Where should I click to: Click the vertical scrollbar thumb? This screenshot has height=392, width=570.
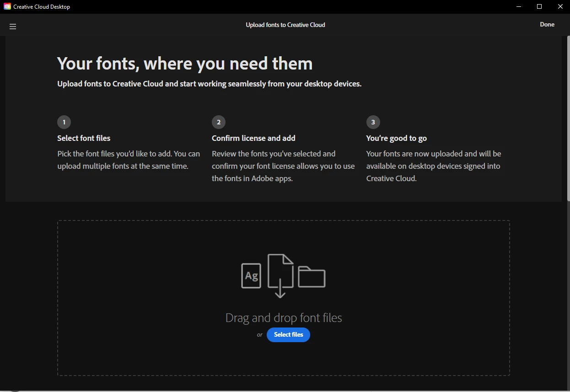568,118
